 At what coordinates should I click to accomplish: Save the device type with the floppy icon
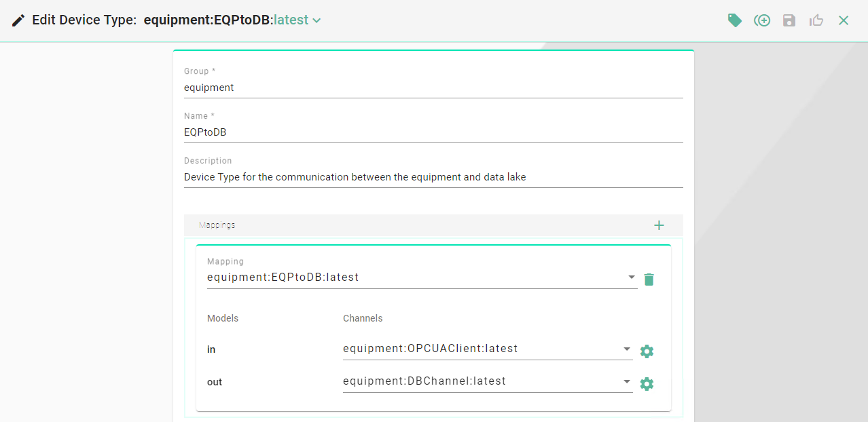click(789, 20)
